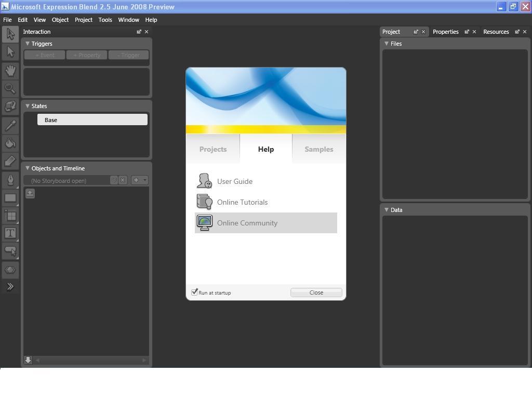Click the scope up icon in Objects and Timeline
Image resolution: width=532 pixels, height=399 pixels.
[x=30, y=194]
